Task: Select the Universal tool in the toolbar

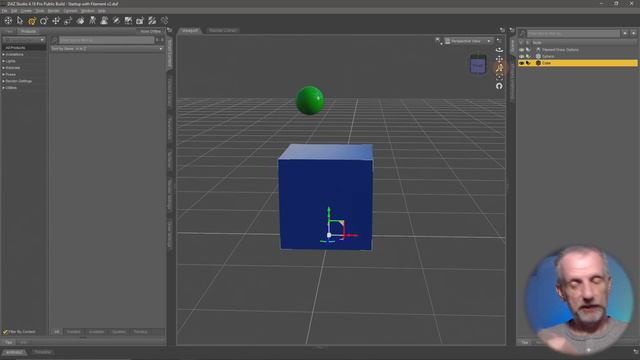Action: [8, 20]
